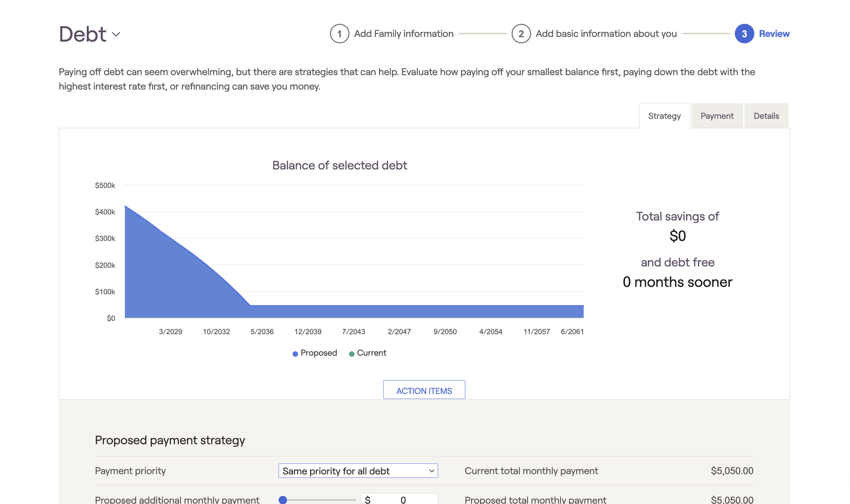The width and height of the screenshot is (850, 504).
Task: Switch to the Strategy tab
Action: click(664, 116)
